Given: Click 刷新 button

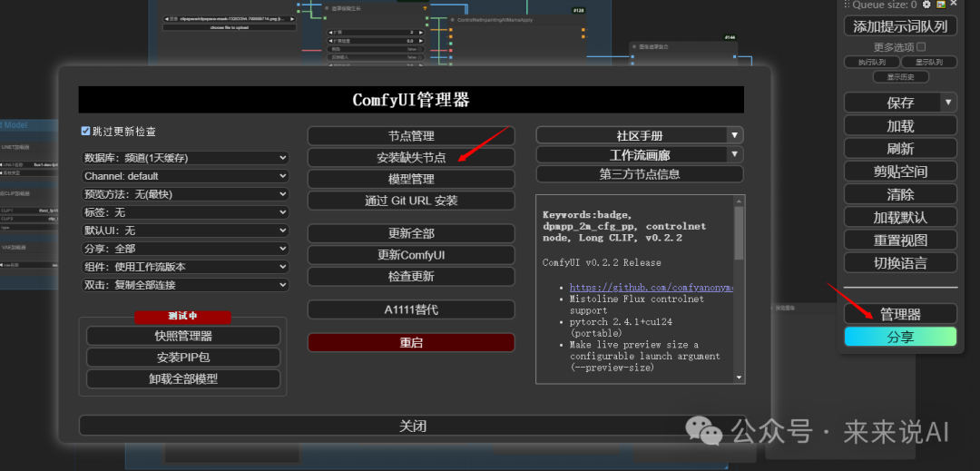Looking at the screenshot, I should [901, 148].
